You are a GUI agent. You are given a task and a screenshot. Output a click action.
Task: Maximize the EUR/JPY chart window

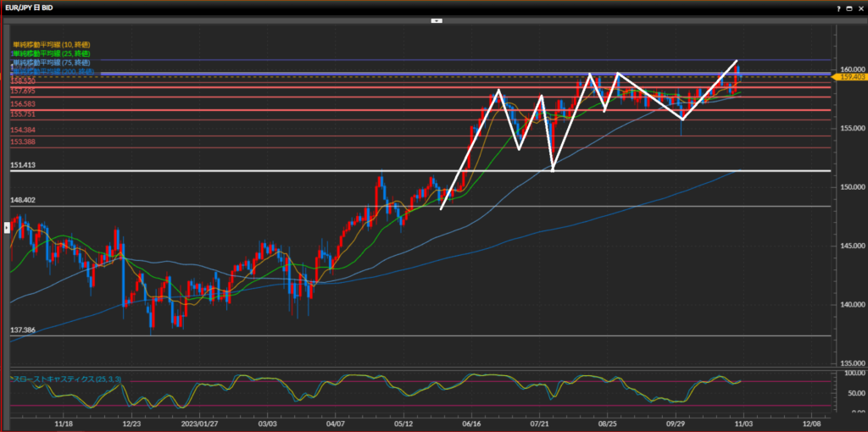point(849,7)
